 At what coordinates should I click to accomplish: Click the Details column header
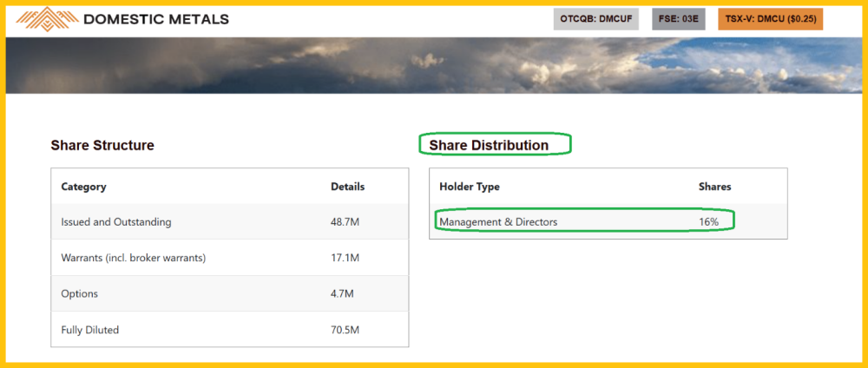pyautogui.click(x=347, y=187)
